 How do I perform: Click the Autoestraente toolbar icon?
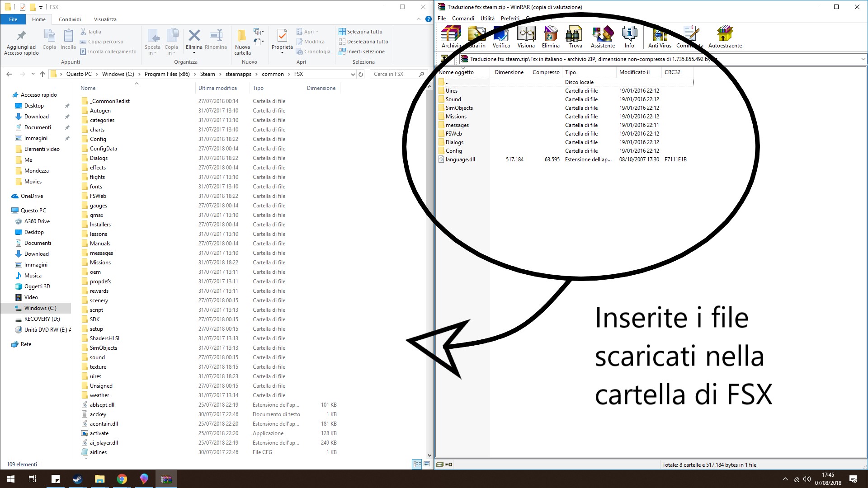(725, 37)
